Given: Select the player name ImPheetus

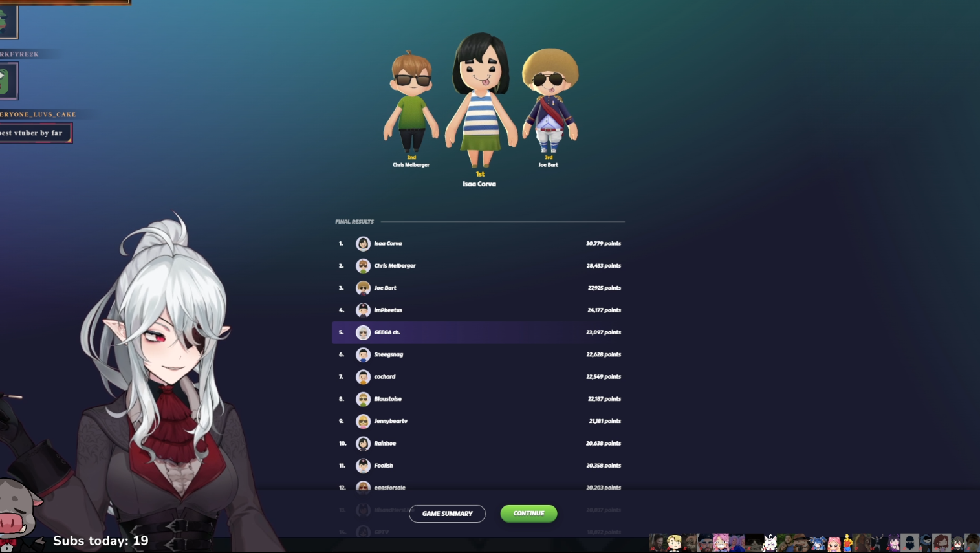Looking at the screenshot, I should click(x=388, y=310).
